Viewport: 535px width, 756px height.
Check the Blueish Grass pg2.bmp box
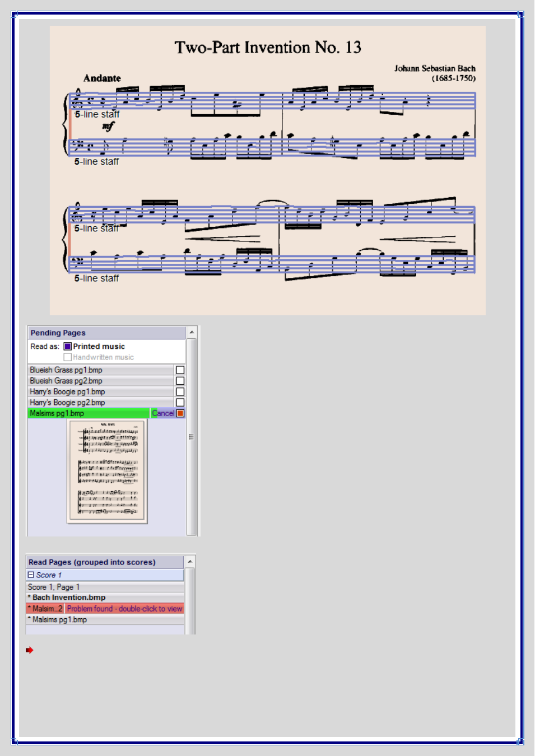[x=180, y=381]
